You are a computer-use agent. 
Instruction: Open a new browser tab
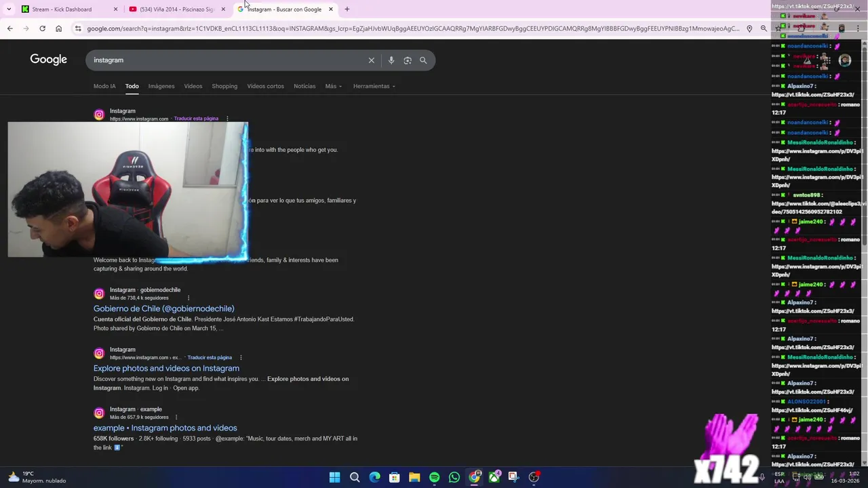[347, 9]
